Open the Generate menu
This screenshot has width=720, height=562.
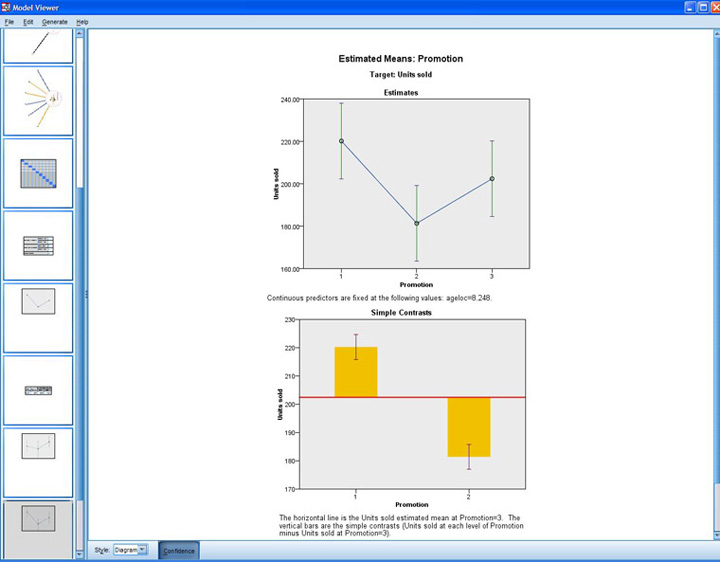coord(55,21)
